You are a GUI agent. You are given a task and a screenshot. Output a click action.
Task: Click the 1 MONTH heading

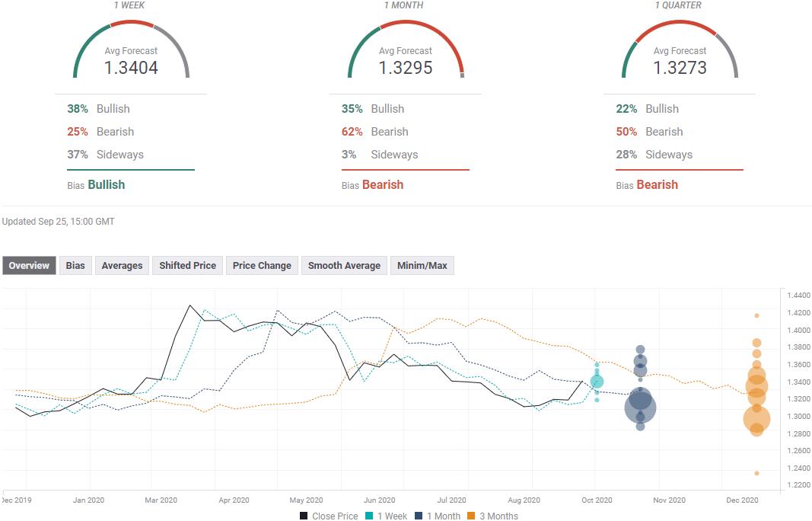[403, 5]
